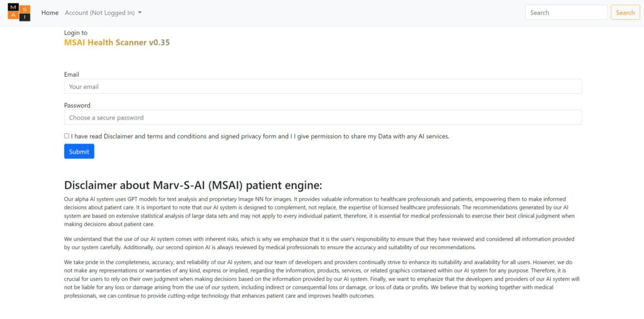
Task: Click the MSAI logo in the navbar
Action: pyautogui.click(x=19, y=13)
